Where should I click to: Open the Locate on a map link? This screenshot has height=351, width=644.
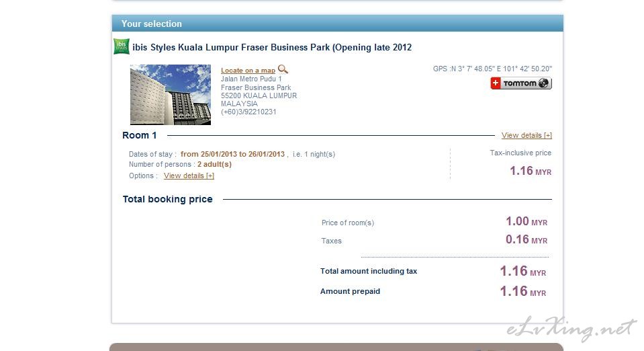(x=248, y=71)
